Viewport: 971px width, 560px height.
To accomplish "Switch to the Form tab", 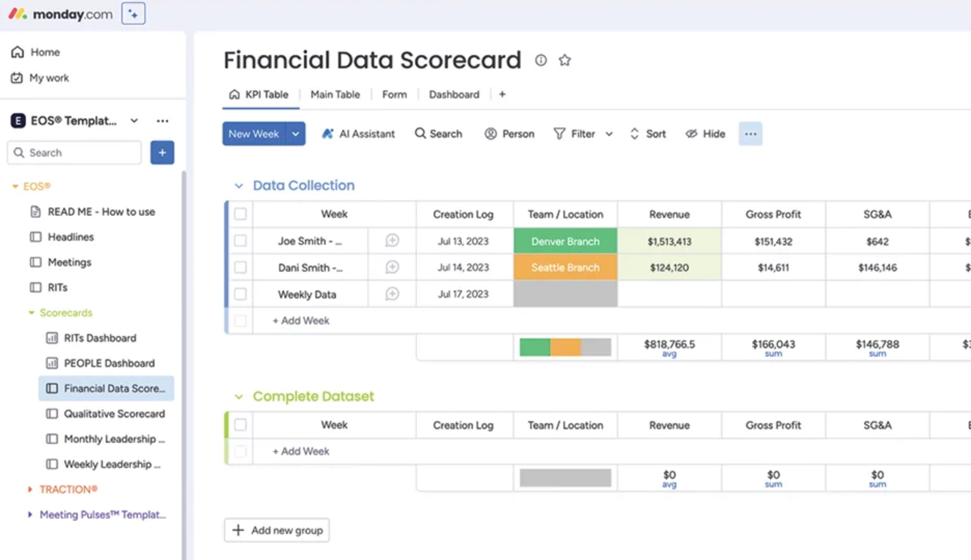I will [x=395, y=94].
